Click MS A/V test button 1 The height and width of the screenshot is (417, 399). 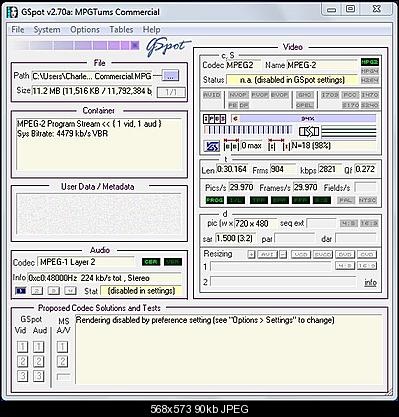(x=62, y=347)
